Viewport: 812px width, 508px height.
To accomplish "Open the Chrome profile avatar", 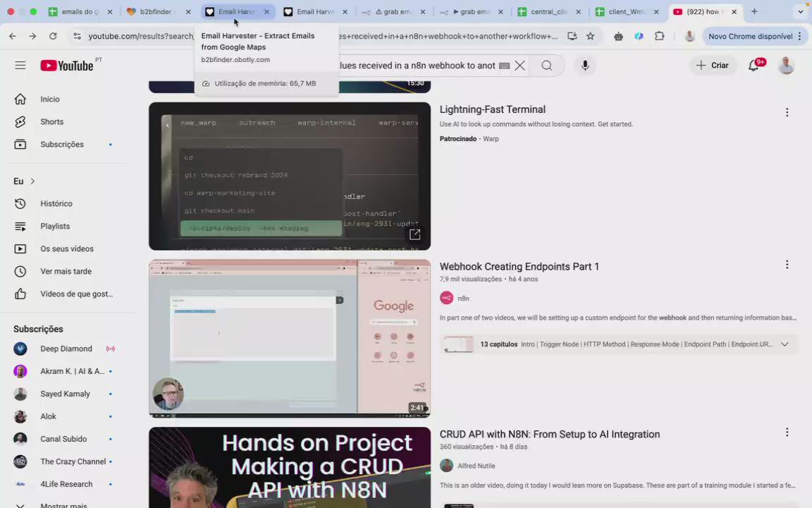I will (689, 36).
